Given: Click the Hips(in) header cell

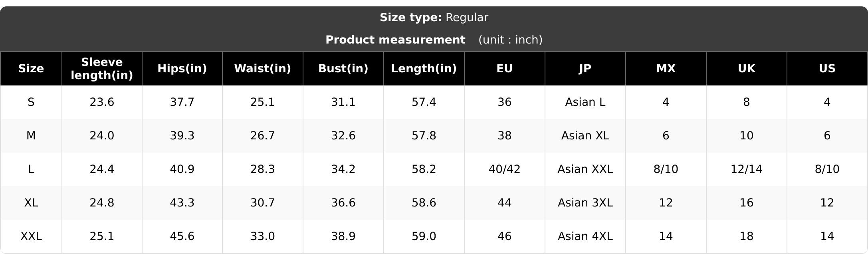Looking at the screenshot, I should point(182,69).
